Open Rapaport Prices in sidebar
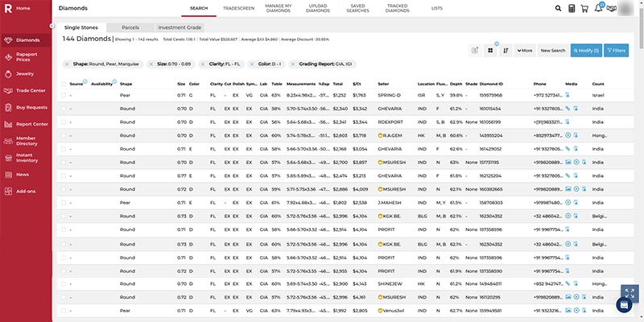Screen dimensions: 644x322 (x=26, y=56)
